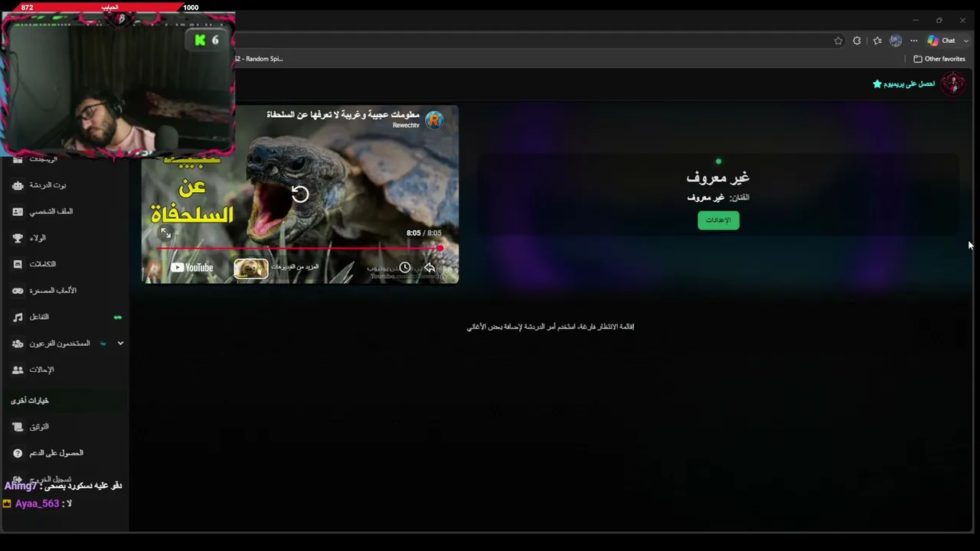Click the الحصول على الدعم menu item
Image resolution: width=980 pixels, height=551 pixels.
[57, 453]
